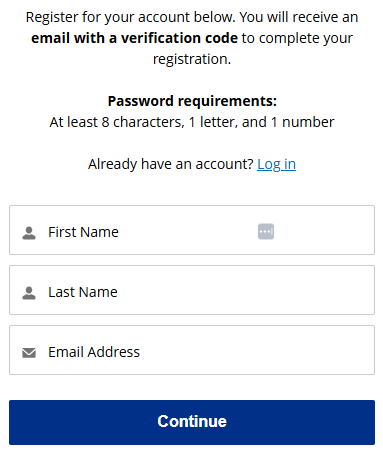Focus the First Name input field
This screenshot has width=383, height=458.
[192, 230]
